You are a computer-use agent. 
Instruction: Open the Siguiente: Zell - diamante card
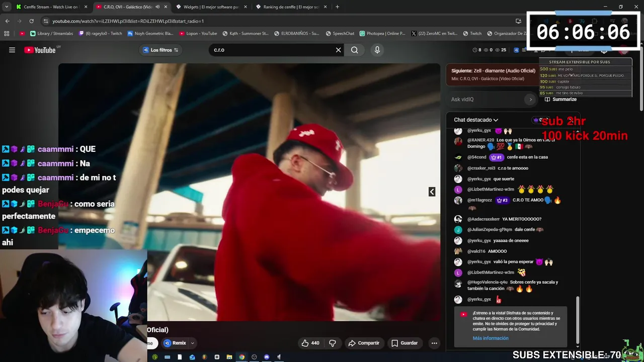point(493,74)
